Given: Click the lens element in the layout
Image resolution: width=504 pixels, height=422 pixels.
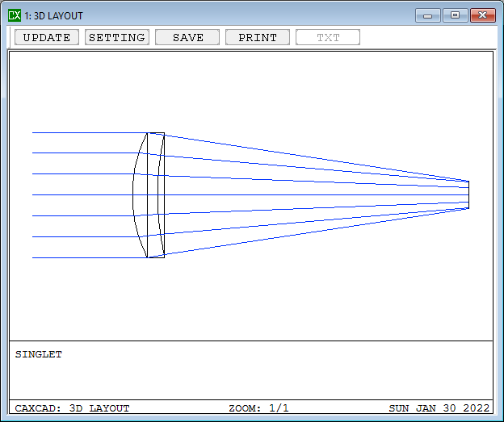Looking at the screenshot, I should [x=149, y=195].
